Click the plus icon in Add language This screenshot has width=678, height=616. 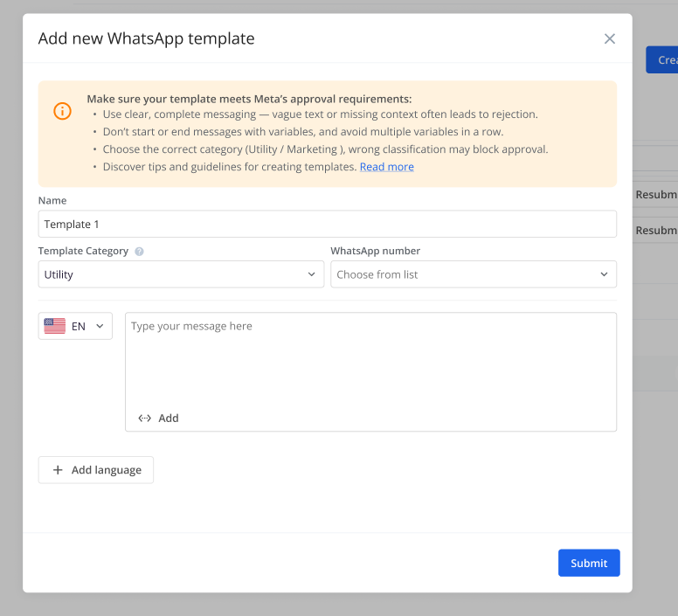(x=59, y=470)
